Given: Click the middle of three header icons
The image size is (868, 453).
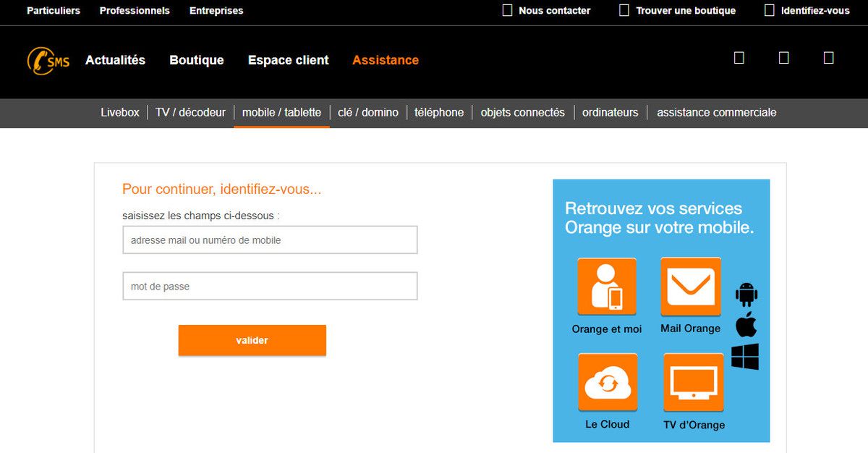Looking at the screenshot, I should 784,58.
